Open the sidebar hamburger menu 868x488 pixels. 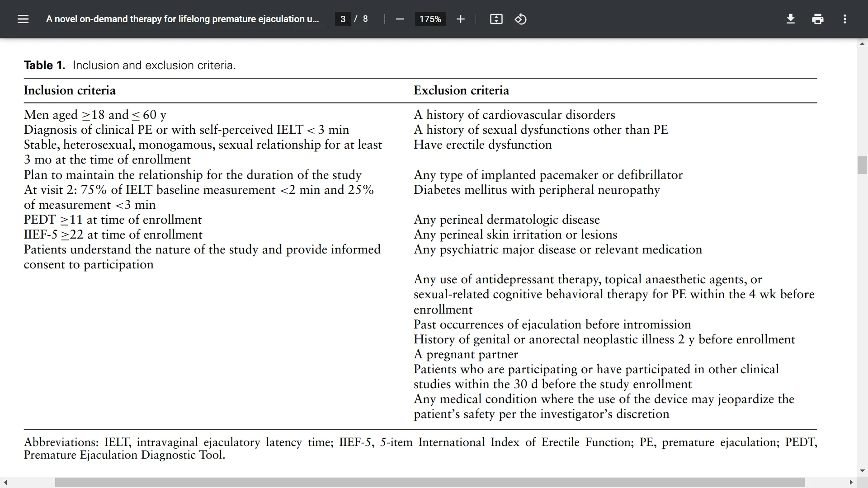23,19
